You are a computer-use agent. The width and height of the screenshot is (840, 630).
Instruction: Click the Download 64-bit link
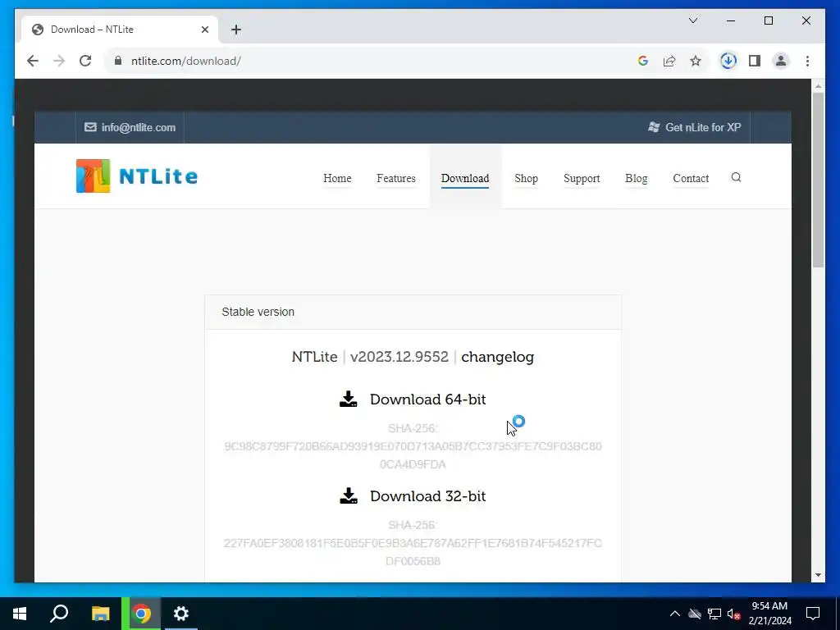[x=427, y=399]
